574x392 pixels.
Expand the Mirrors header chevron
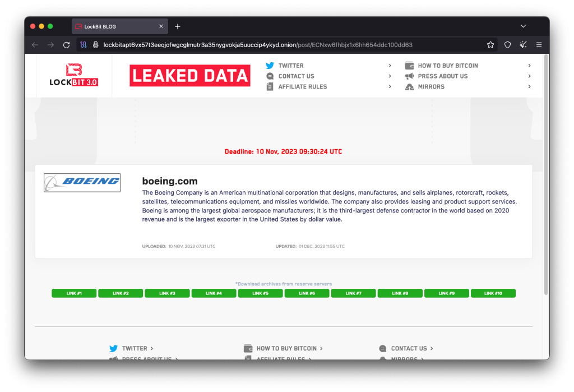pos(529,87)
